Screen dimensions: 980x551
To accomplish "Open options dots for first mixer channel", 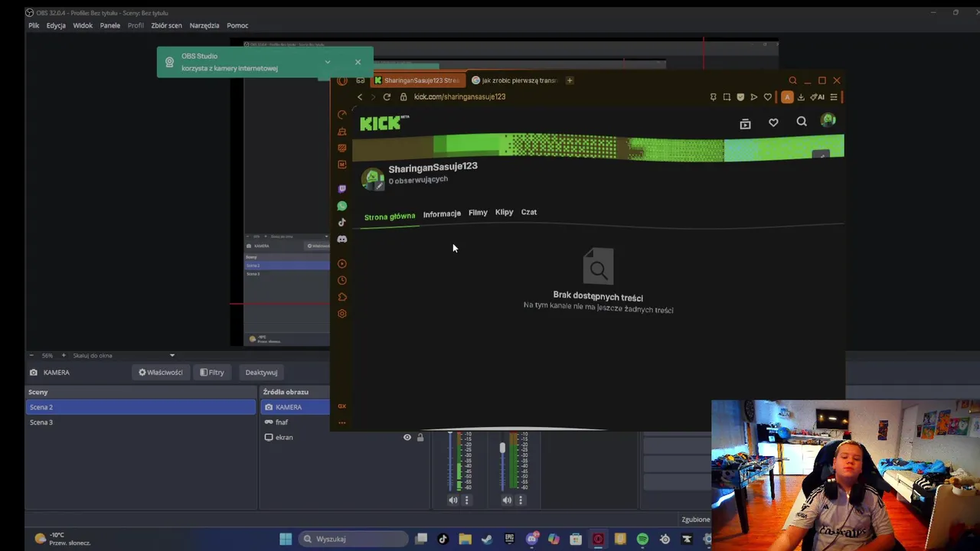I will click(467, 500).
